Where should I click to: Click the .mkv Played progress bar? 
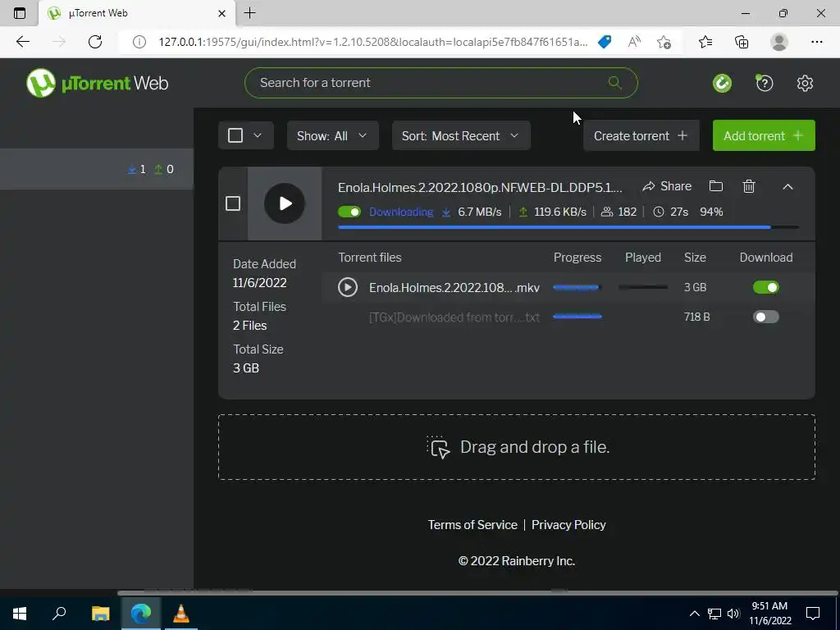[x=643, y=287]
